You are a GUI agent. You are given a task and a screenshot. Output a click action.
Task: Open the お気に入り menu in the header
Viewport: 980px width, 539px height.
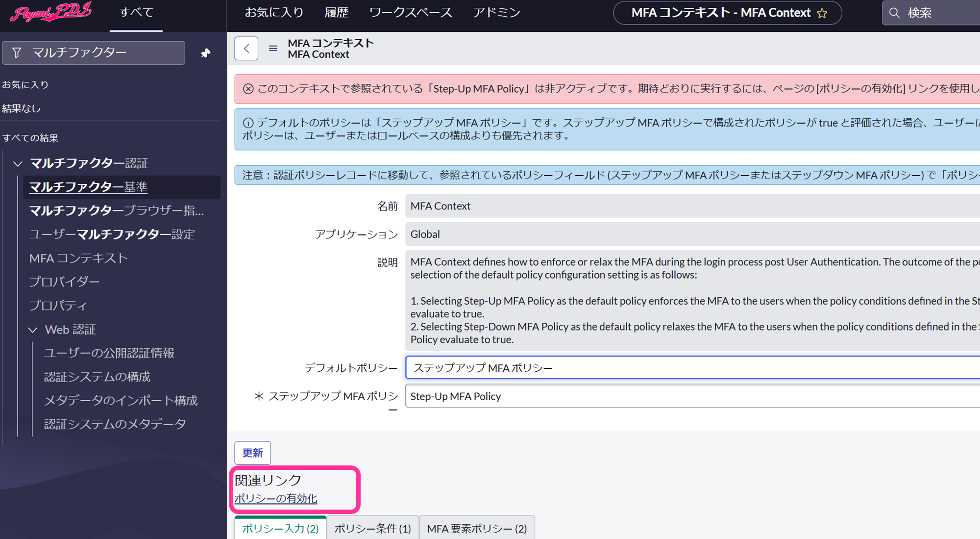274,13
